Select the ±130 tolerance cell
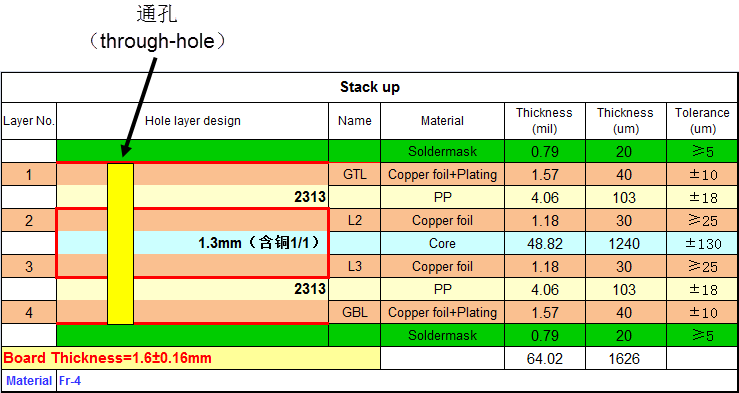This screenshot has height=393, width=739. coord(702,244)
